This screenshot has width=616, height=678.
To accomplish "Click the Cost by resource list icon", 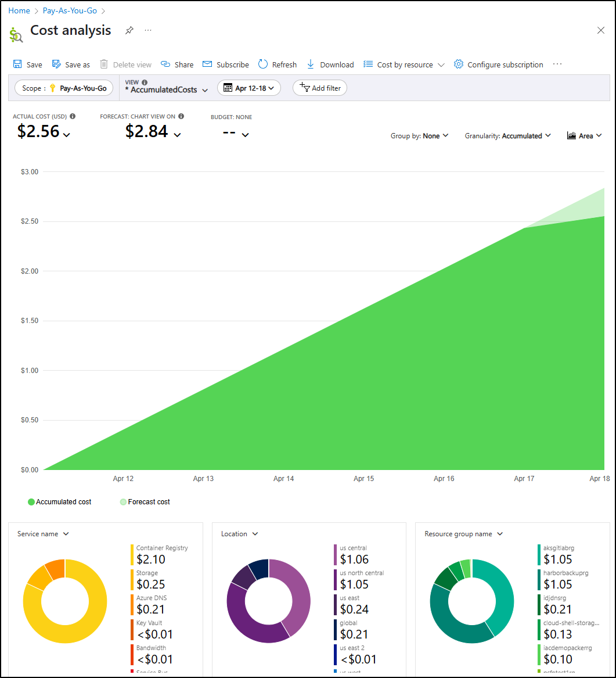I will coord(368,64).
